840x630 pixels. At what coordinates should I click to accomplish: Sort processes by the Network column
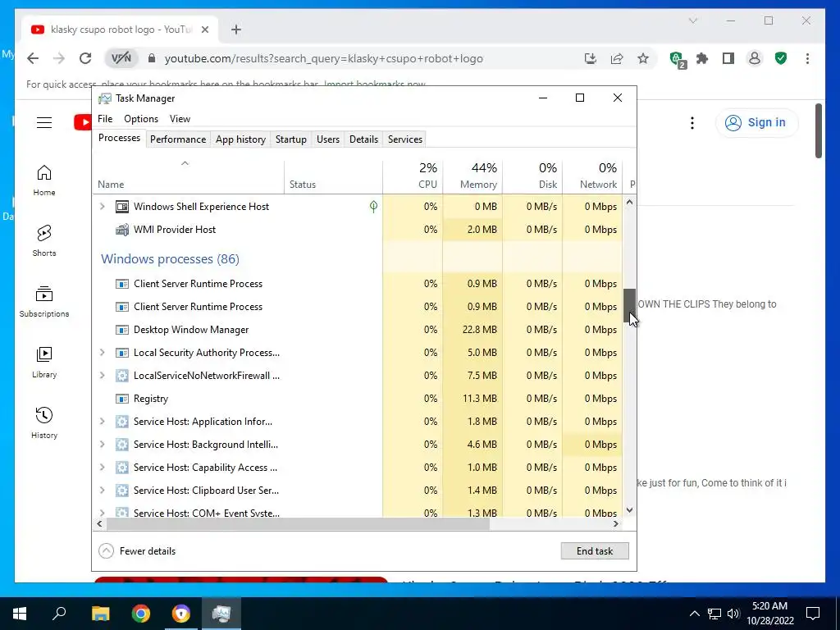(592, 176)
